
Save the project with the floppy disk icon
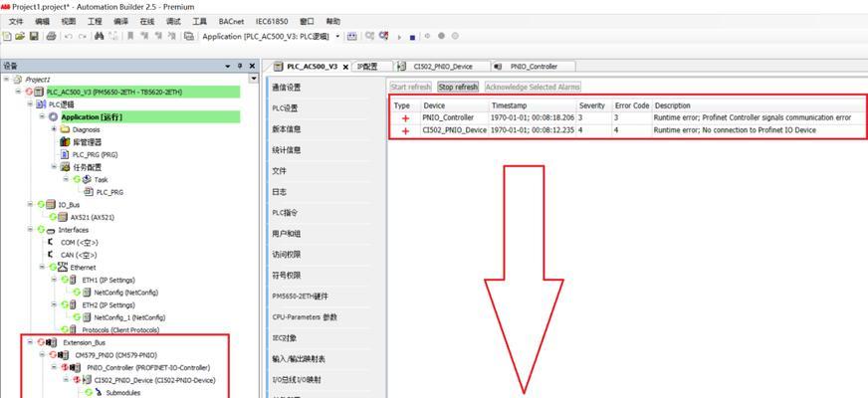(34, 36)
